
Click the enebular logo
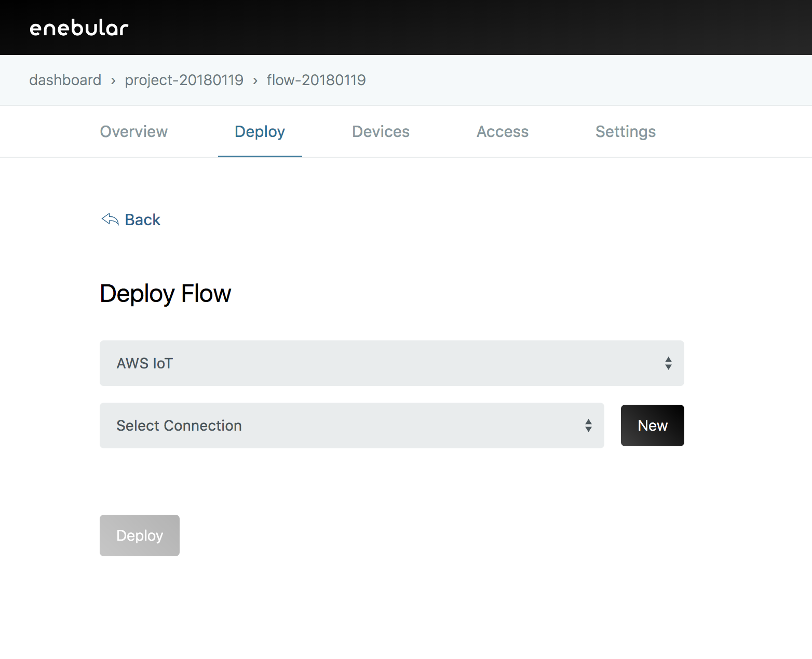(x=79, y=28)
